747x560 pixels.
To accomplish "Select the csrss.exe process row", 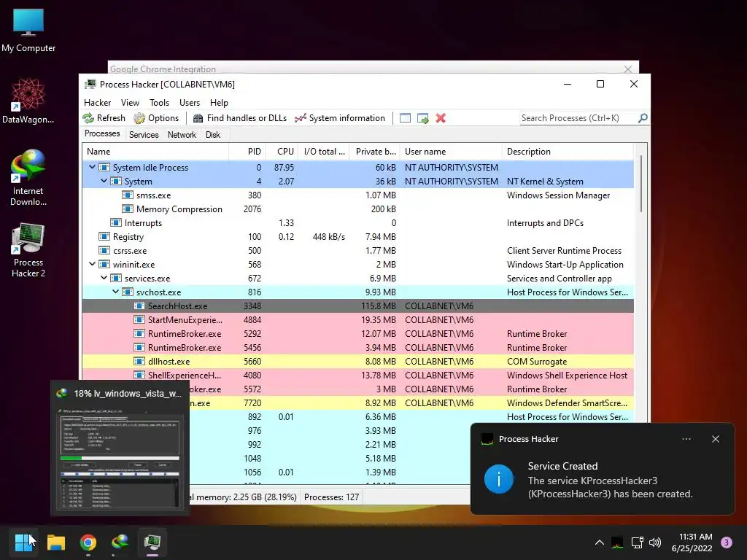I will pyautogui.click(x=357, y=251).
